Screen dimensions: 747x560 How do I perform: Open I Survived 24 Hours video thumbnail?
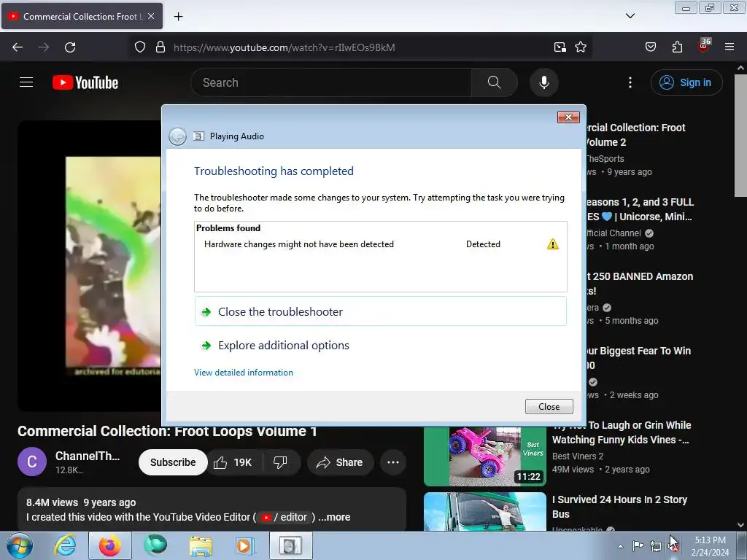pos(485,511)
